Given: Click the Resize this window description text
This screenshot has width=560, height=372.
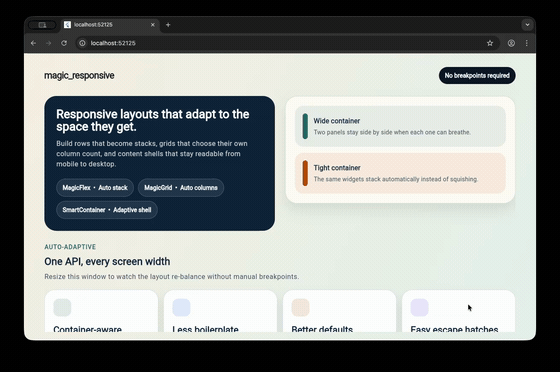Looking at the screenshot, I should tap(171, 277).
